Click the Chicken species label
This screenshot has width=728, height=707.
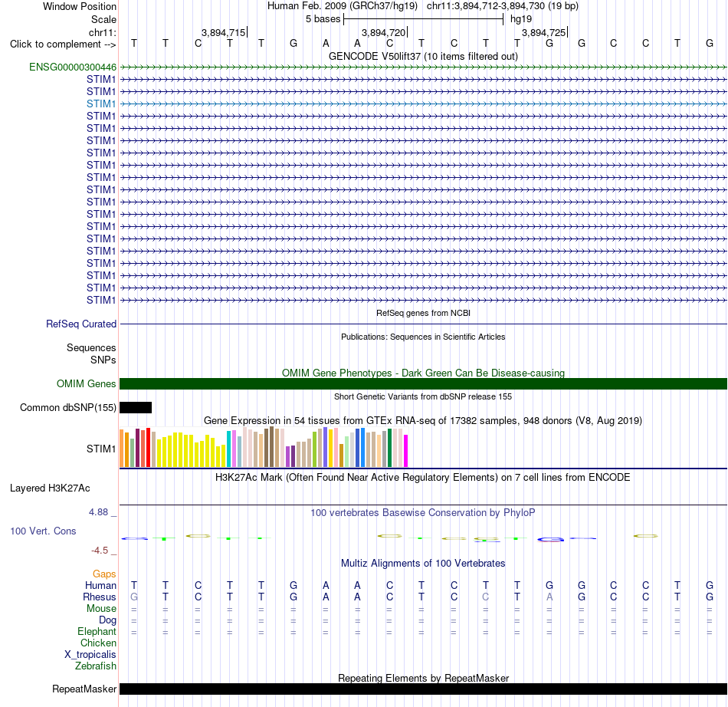tap(98, 643)
